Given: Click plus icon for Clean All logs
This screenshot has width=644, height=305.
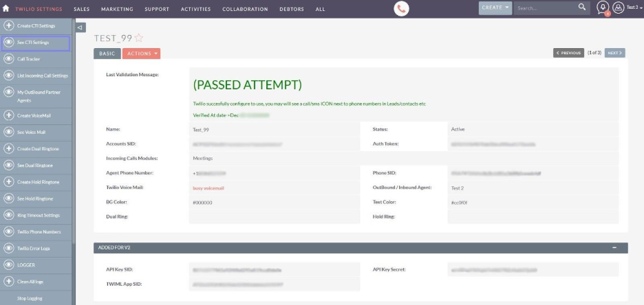Looking at the screenshot, I should tap(9, 282).
